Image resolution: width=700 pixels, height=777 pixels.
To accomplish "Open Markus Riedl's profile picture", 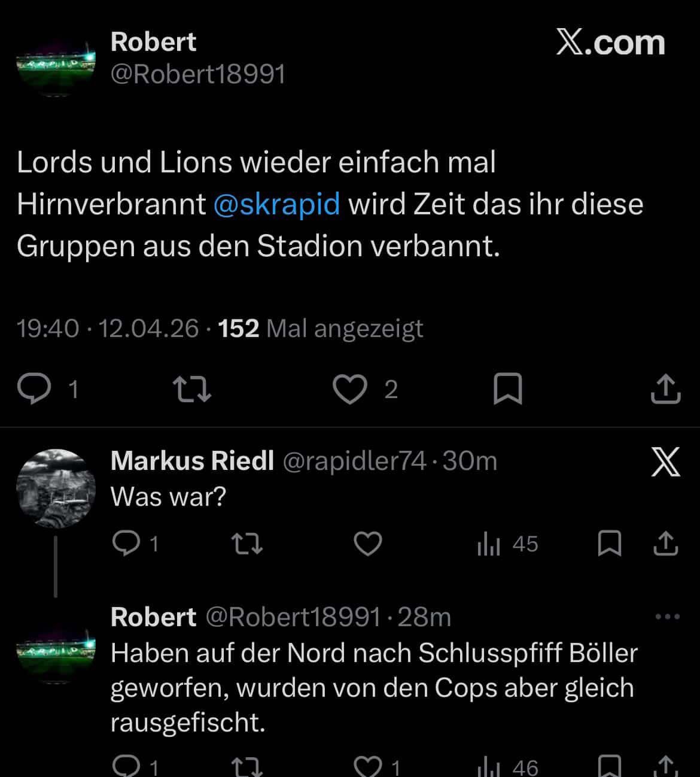I will coord(56,488).
